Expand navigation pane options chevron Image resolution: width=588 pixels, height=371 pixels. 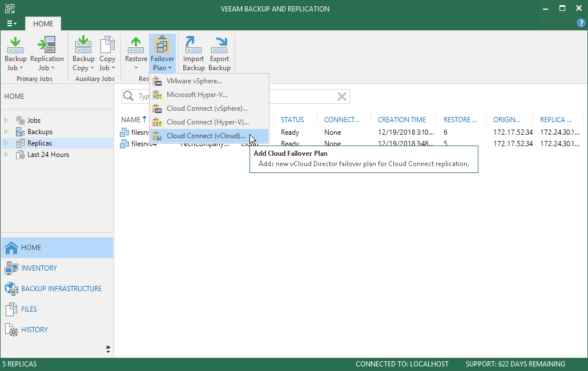click(x=108, y=349)
